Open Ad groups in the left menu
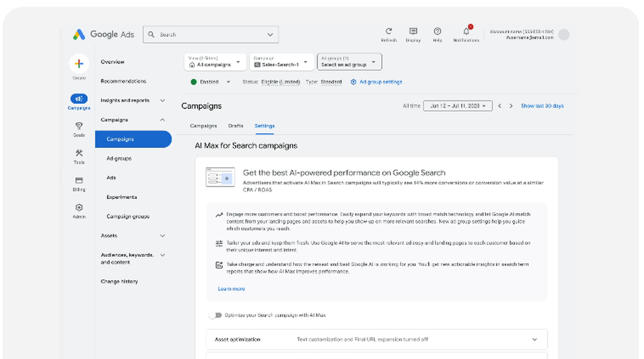The height and width of the screenshot is (359, 644). pyautogui.click(x=119, y=158)
